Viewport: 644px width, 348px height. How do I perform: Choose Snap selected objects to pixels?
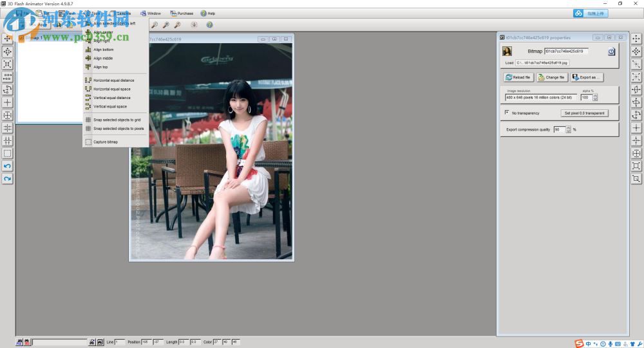pyautogui.click(x=115, y=129)
